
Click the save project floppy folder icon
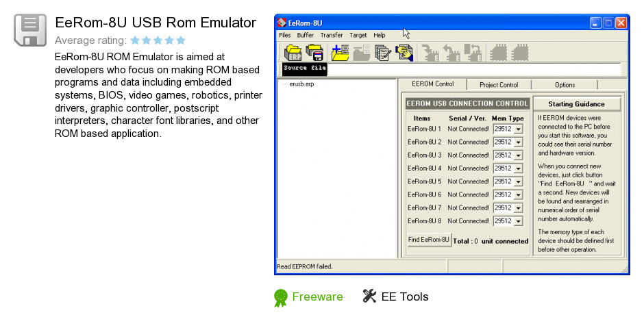point(315,53)
